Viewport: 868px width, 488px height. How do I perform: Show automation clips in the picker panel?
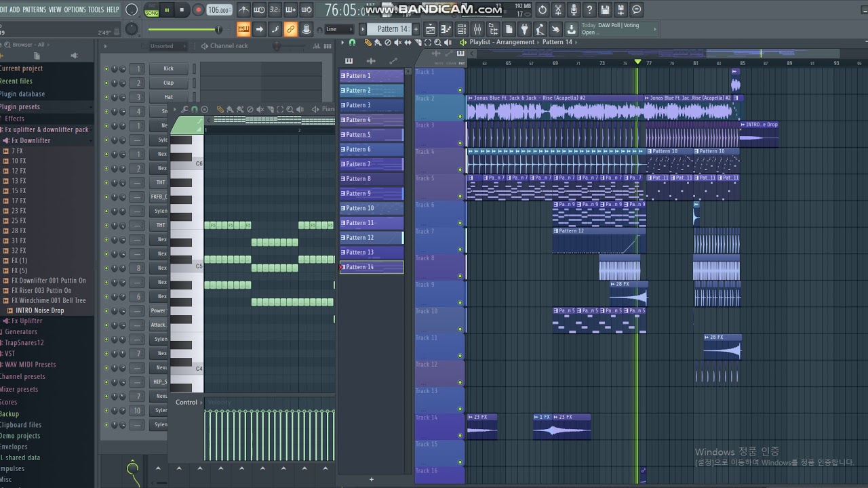(x=393, y=61)
